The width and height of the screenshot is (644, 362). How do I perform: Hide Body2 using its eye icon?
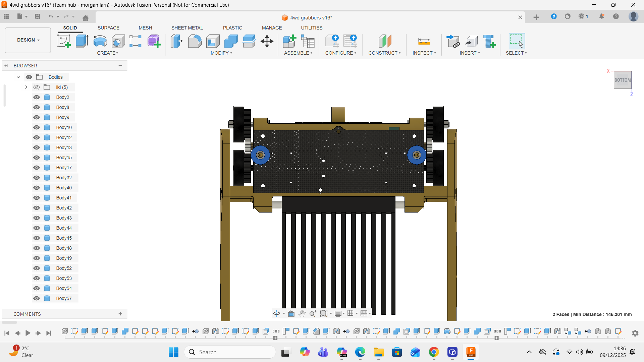(37, 97)
